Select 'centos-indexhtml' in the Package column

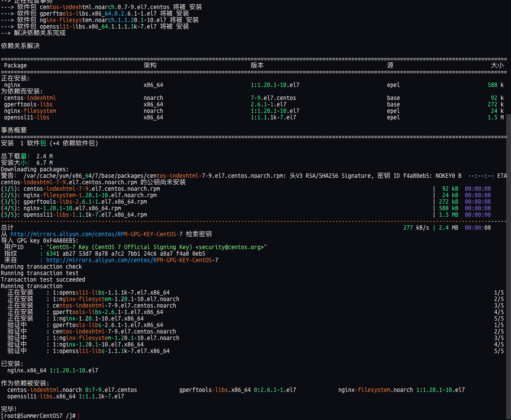30,98
